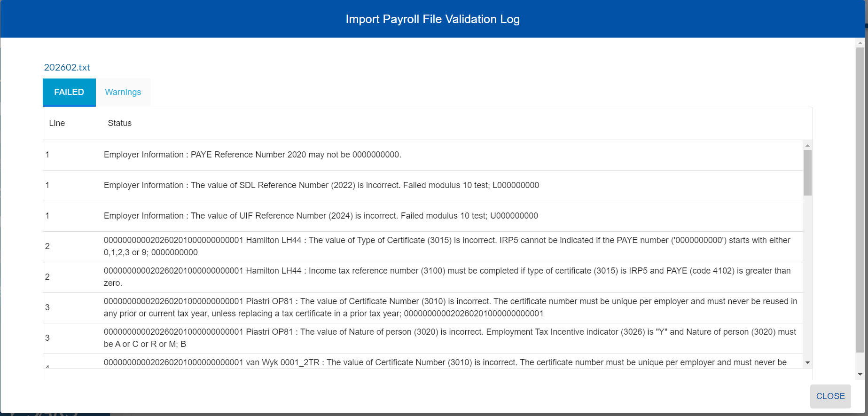Screen dimensions: 868x416
Task: Click the Status column header
Action: coord(120,123)
